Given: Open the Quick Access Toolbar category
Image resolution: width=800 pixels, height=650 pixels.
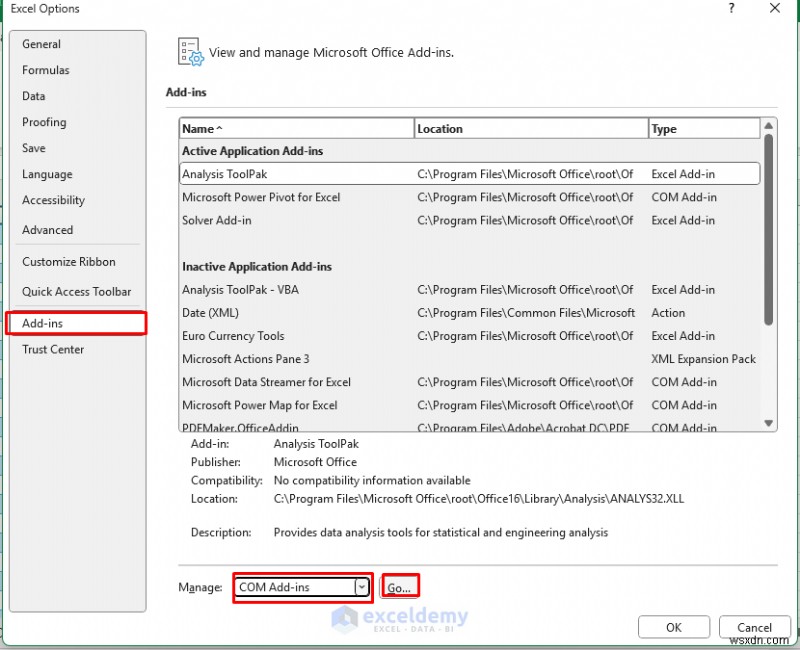Looking at the screenshot, I should pos(77,292).
